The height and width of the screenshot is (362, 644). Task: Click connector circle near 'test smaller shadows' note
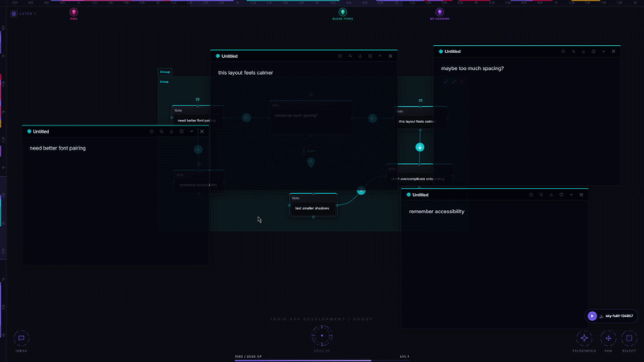pos(361,191)
